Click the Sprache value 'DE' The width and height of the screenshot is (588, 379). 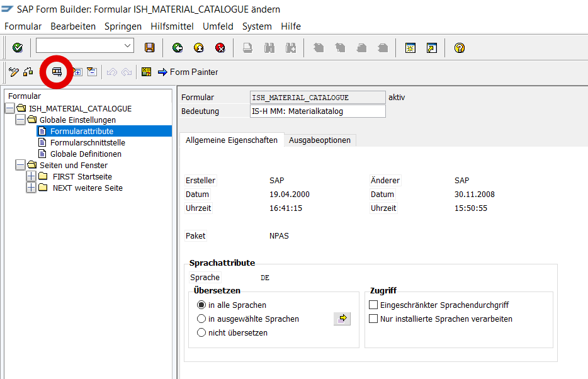click(x=265, y=278)
